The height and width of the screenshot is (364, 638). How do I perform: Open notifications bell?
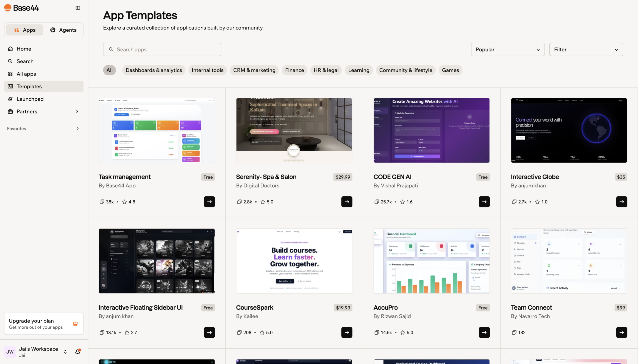coord(78,352)
